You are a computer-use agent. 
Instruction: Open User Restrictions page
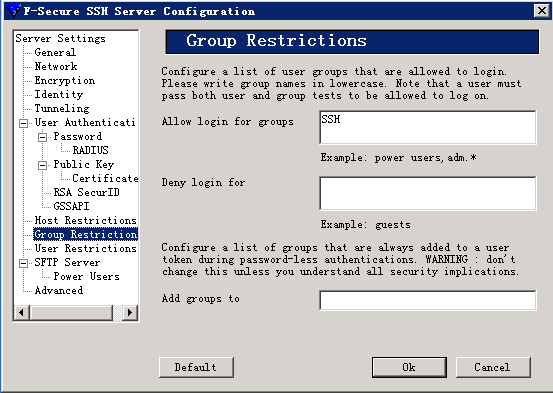tap(85, 248)
